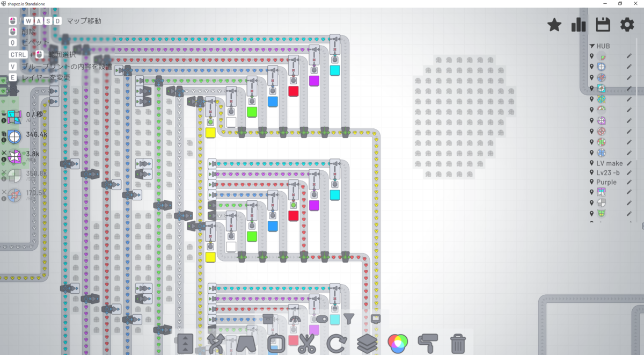Edit the Lv23 -b waypoint name
The width and height of the screenshot is (644, 355).
tap(630, 173)
